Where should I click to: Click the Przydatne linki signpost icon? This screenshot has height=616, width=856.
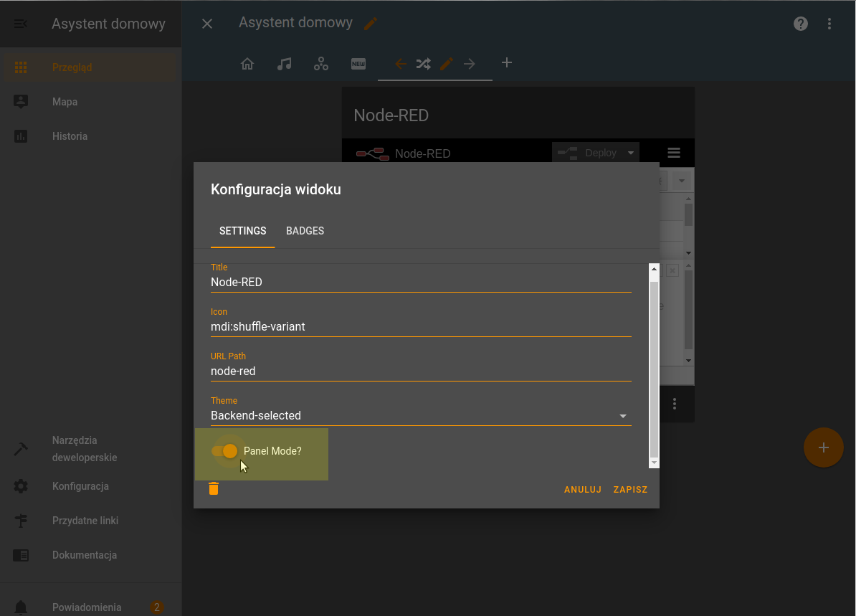[21, 521]
